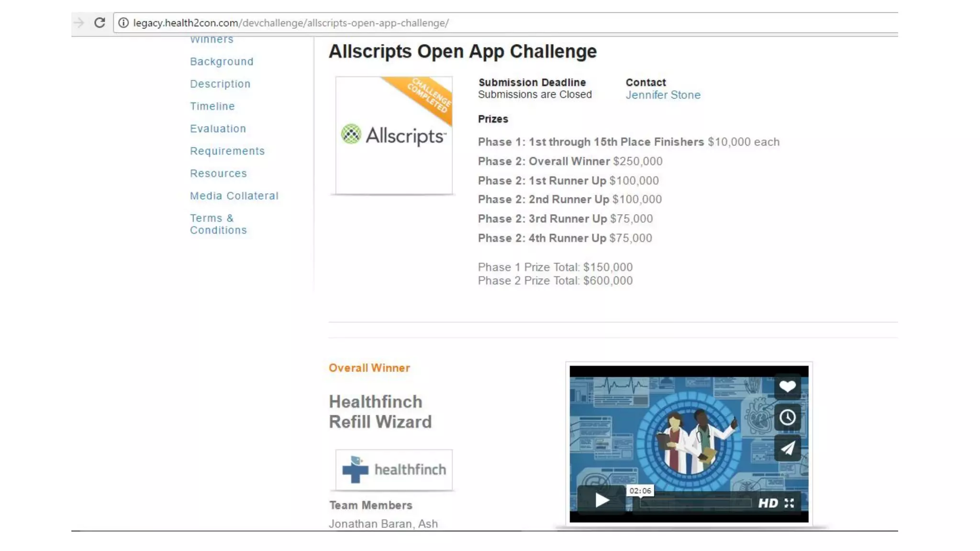The width and height of the screenshot is (980, 551).
Task: Click the site info icon in address bar
Action: (x=123, y=22)
